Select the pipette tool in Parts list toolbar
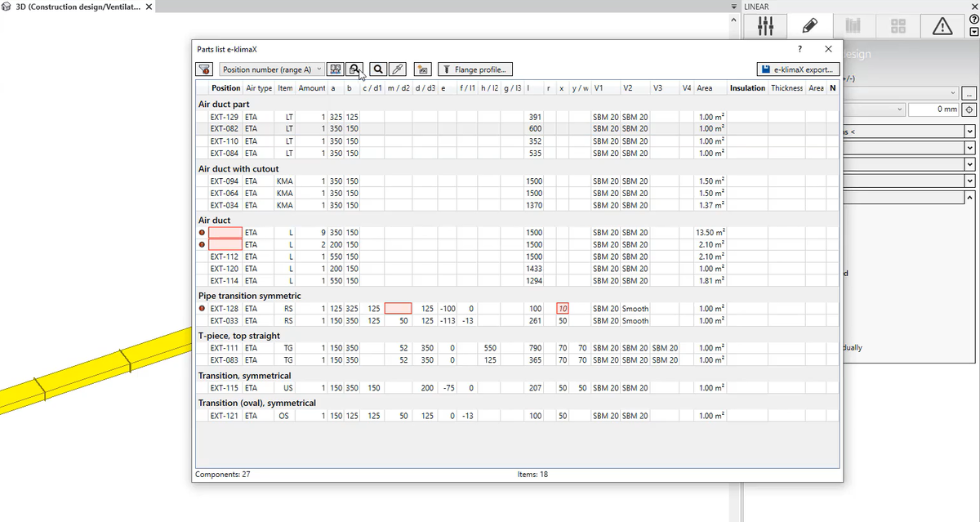This screenshot has height=522, width=980. pos(398,69)
